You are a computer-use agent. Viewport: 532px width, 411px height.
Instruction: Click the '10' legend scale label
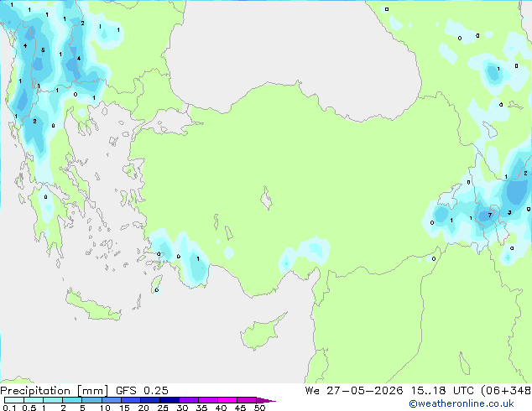pyautogui.click(x=105, y=408)
